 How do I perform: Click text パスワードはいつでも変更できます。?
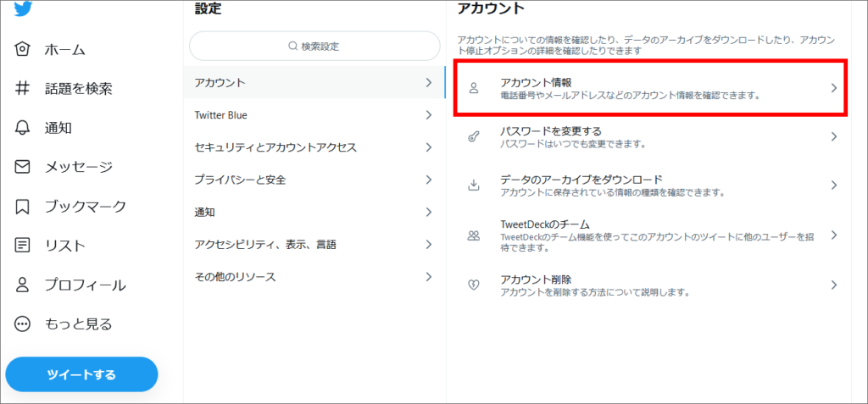click(573, 145)
